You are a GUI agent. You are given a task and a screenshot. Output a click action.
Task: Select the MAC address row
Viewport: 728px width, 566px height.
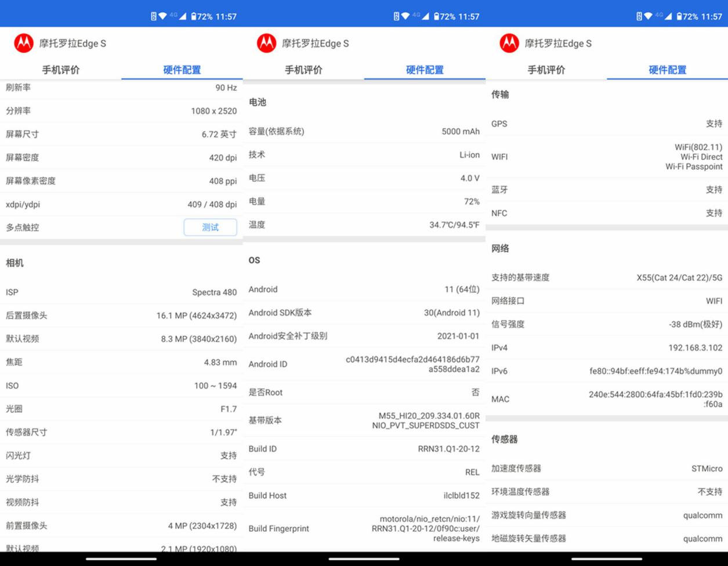pyautogui.click(x=607, y=399)
